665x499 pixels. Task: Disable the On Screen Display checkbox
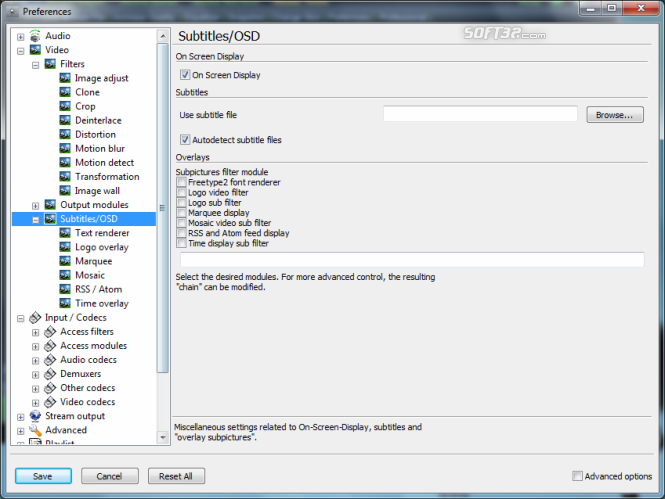point(185,75)
